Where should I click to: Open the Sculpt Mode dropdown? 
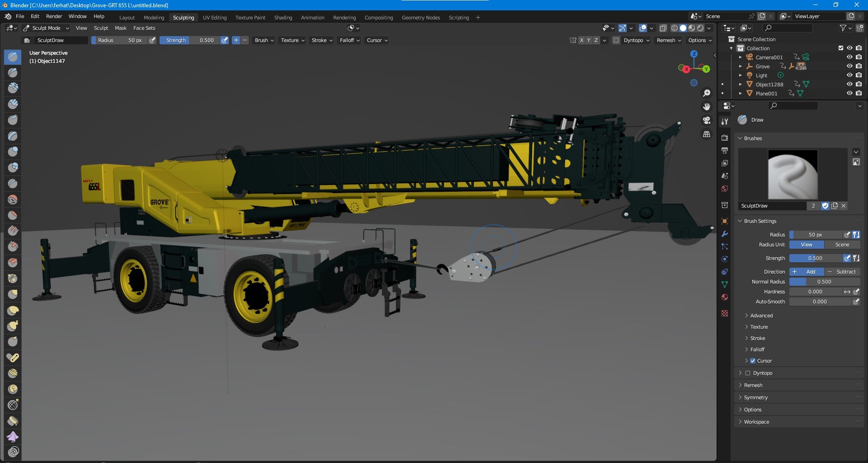coord(46,28)
